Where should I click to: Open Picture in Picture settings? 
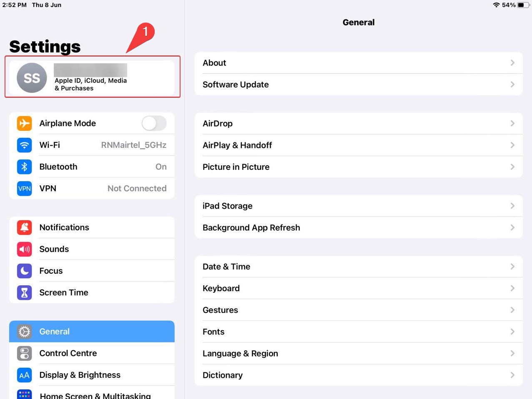click(359, 167)
